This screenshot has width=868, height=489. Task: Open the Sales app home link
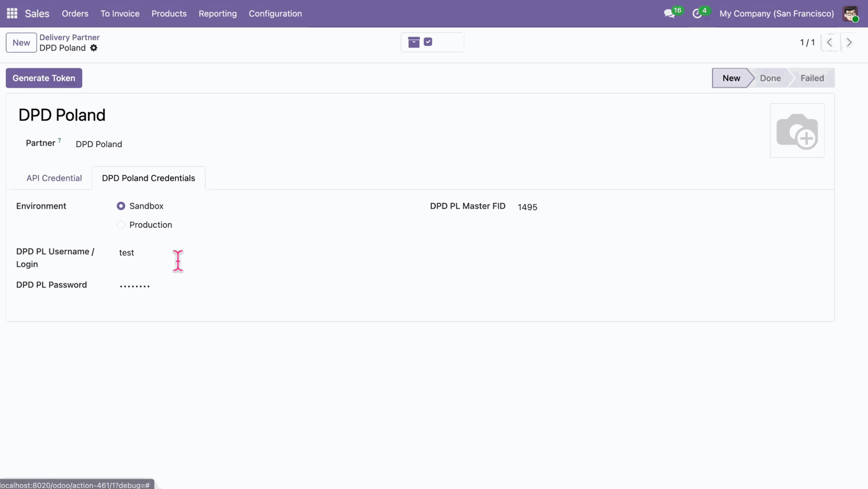pyautogui.click(x=37, y=14)
